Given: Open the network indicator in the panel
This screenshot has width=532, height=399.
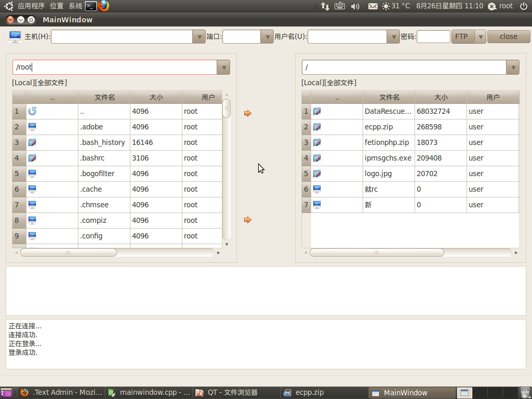Looking at the screenshot, I should tap(325, 6).
